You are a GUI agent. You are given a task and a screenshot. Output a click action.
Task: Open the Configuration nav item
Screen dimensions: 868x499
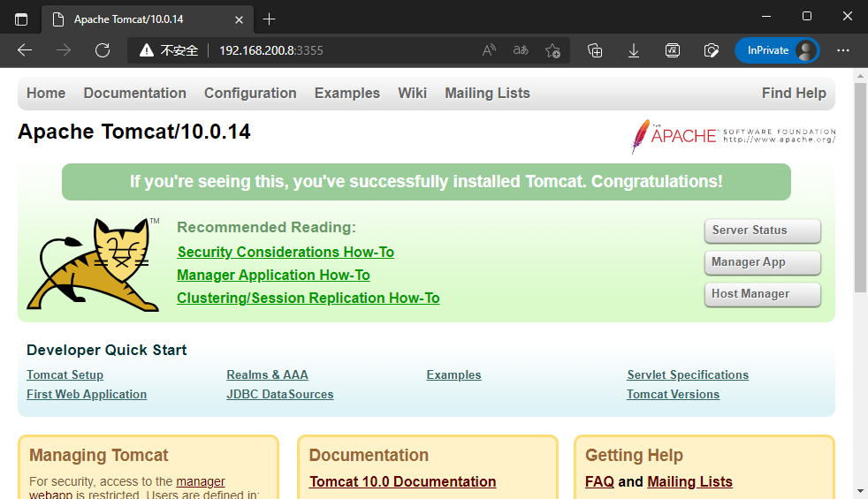tap(250, 93)
